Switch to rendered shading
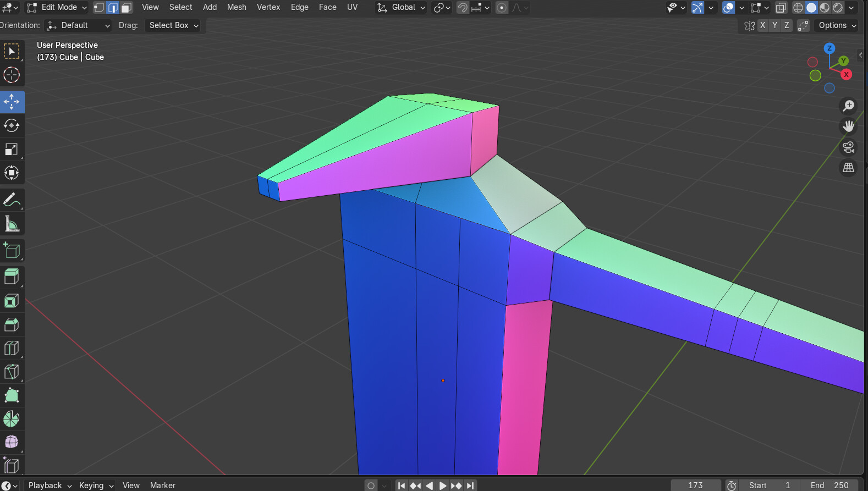Screen dimensions: 868x491 838,8
